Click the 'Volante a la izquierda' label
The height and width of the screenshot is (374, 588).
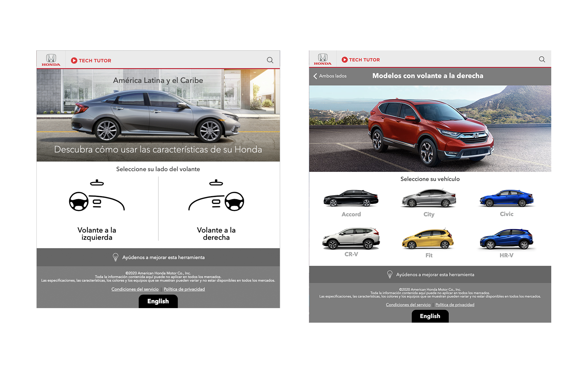point(97,234)
